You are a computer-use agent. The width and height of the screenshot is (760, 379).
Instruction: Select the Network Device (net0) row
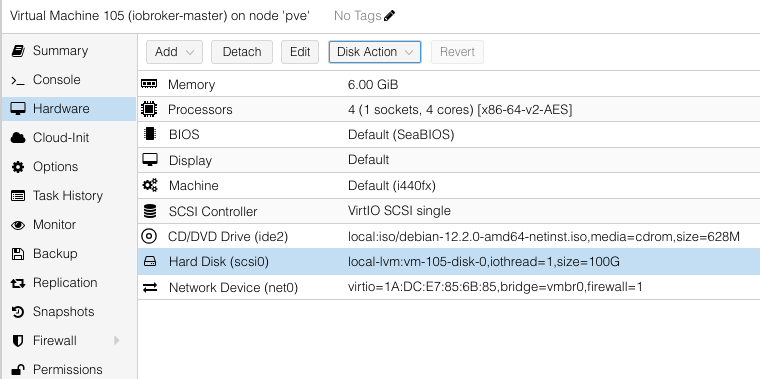(x=449, y=287)
